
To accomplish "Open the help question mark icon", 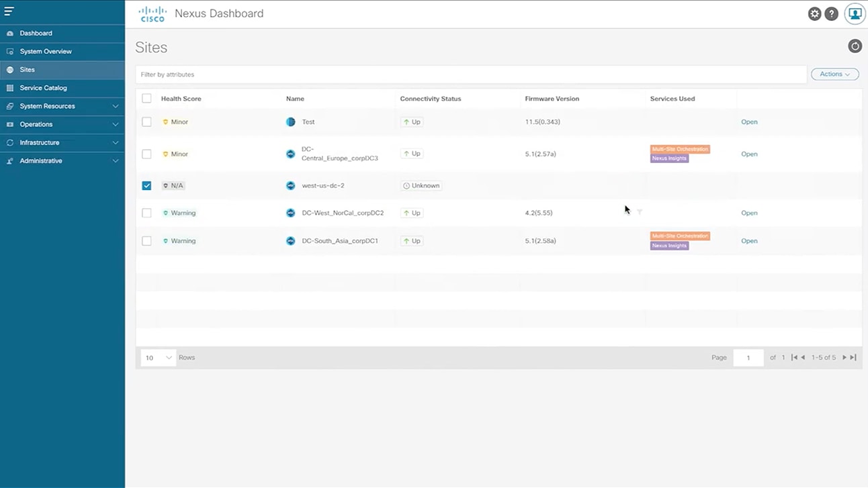I will tap(831, 13).
